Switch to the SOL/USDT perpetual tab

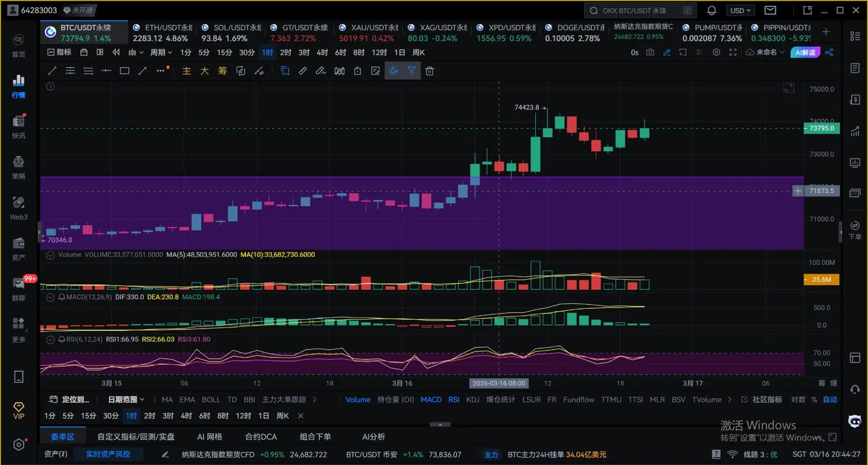(x=230, y=33)
